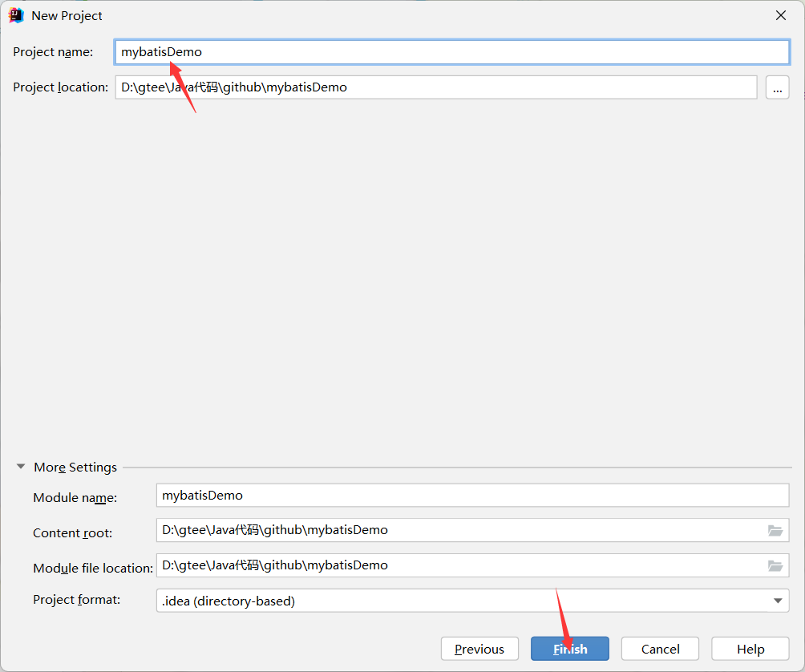The height and width of the screenshot is (672, 805).
Task: Go back with the Previous button
Action: click(479, 649)
